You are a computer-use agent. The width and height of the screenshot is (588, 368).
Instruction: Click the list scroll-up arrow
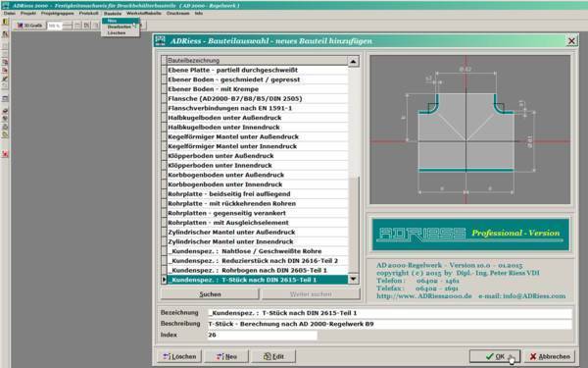tap(353, 61)
